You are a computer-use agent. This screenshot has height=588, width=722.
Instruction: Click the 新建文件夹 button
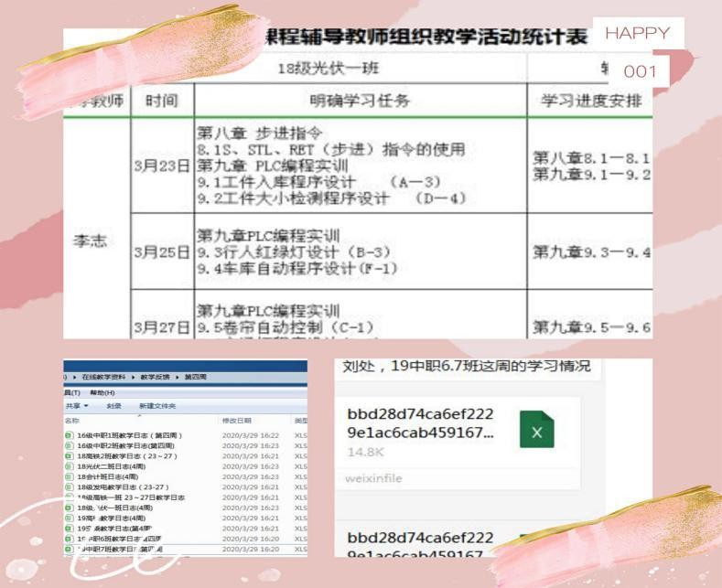pos(157,406)
